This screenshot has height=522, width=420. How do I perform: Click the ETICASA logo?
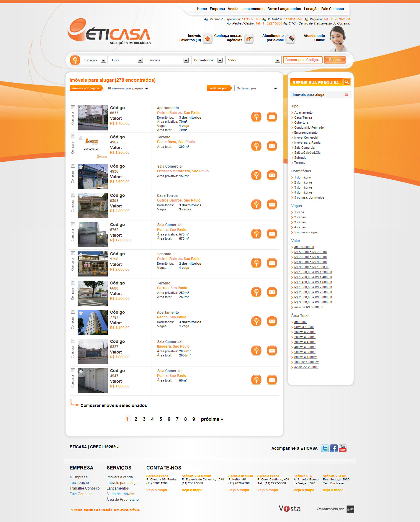click(x=109, y=32)
